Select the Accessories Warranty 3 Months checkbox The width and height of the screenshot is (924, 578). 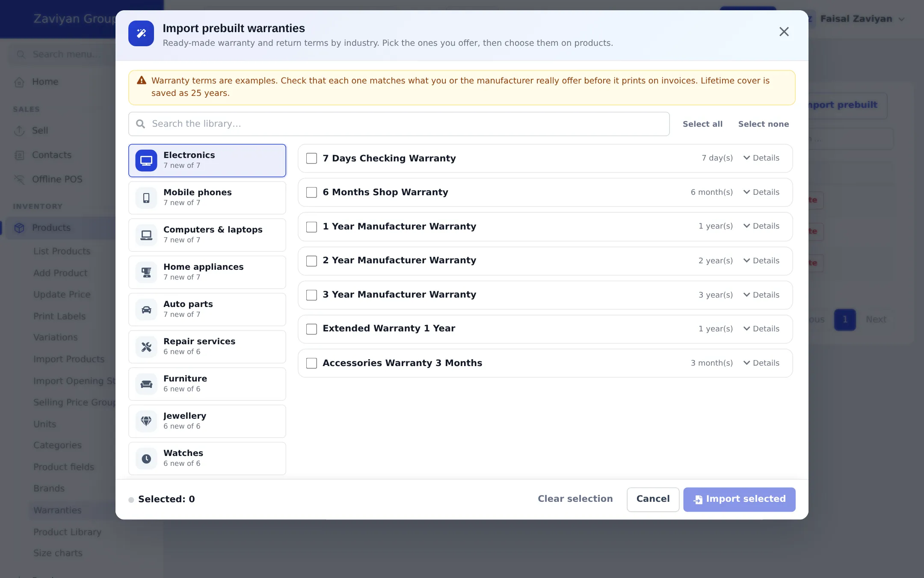click(x=311, y=363)
